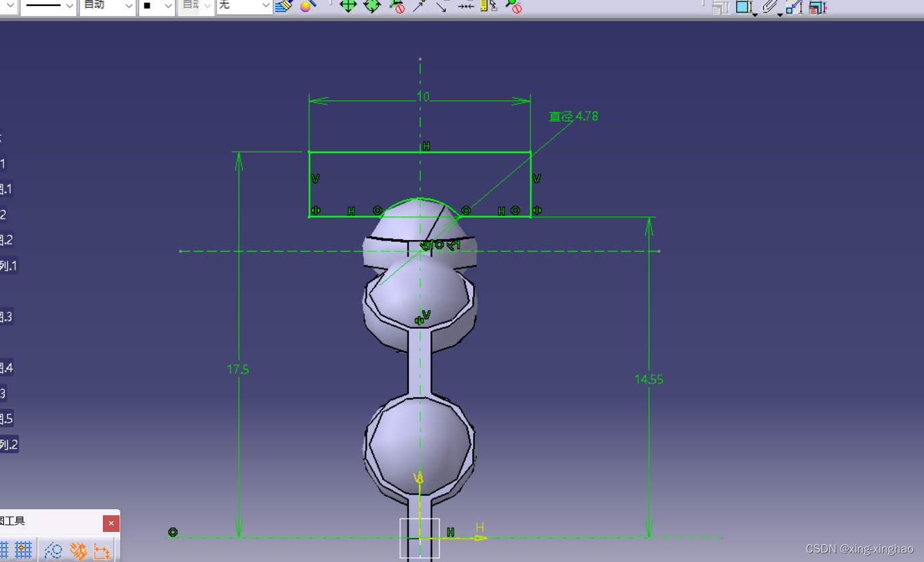Select the 阵列.1 item in the tree
Image resolution: width=924 pixels, height=562 pixels.
click(x=9, y=265)
